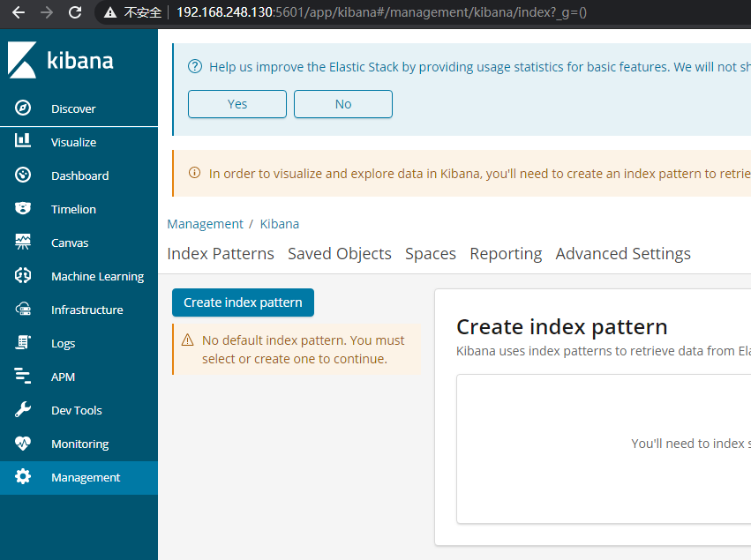Screen dimensions: 751x560
Task: Click the 'Create index pattern' page heading
Action: coord(562,327)
